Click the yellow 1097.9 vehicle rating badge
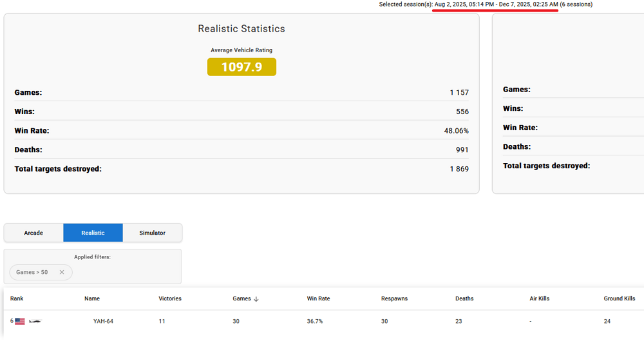644x352 pixels. 241,67
